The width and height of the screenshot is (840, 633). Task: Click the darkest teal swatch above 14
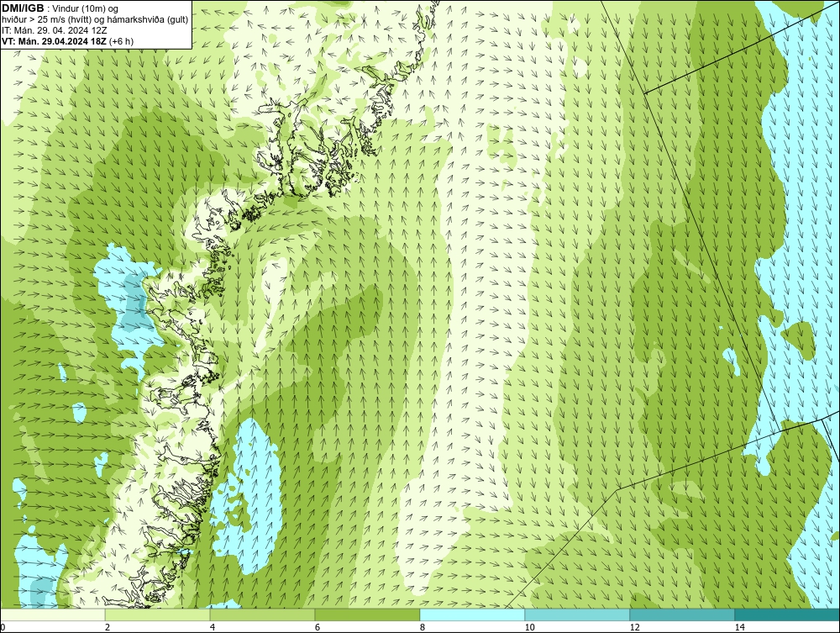point(788,615)
